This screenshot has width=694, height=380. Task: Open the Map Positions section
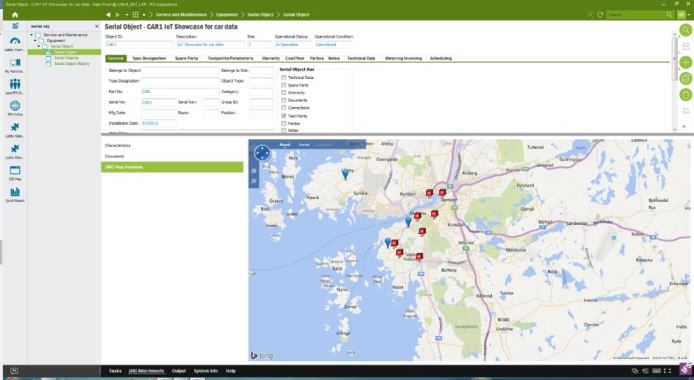(172, 167)
